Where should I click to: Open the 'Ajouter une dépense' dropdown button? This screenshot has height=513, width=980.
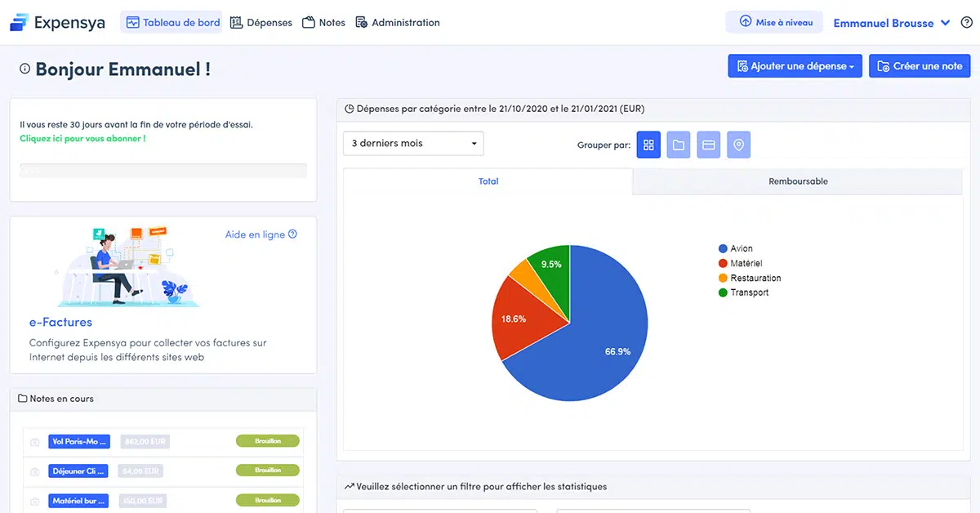pyautogui.click(x=795, y=66)
